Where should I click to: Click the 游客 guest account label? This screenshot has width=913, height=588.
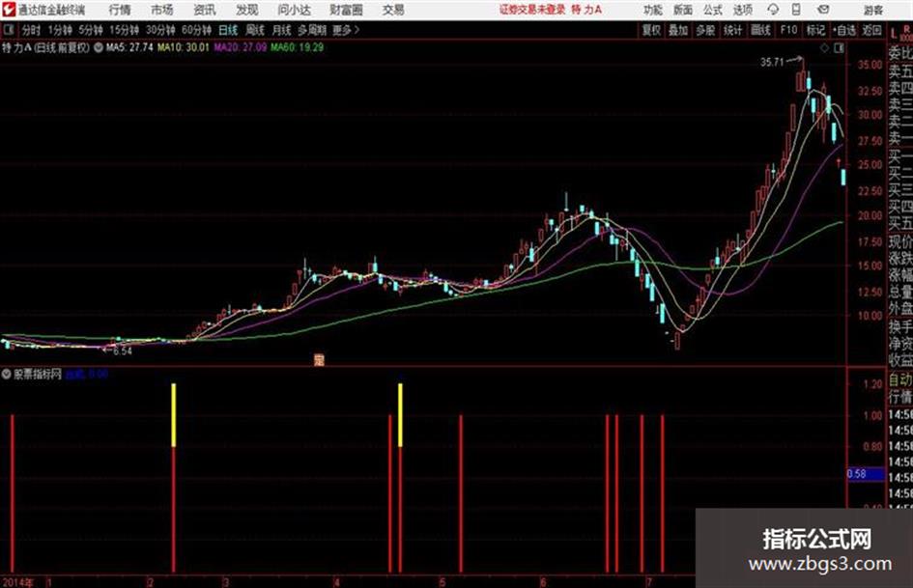click(873, 10)
